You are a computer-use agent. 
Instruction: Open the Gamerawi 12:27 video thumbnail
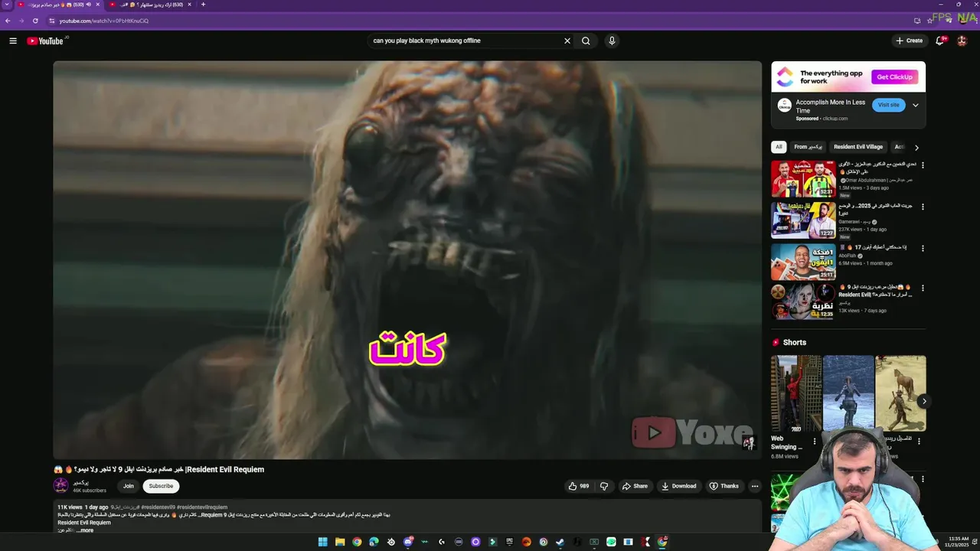click(x=803, y=220)
